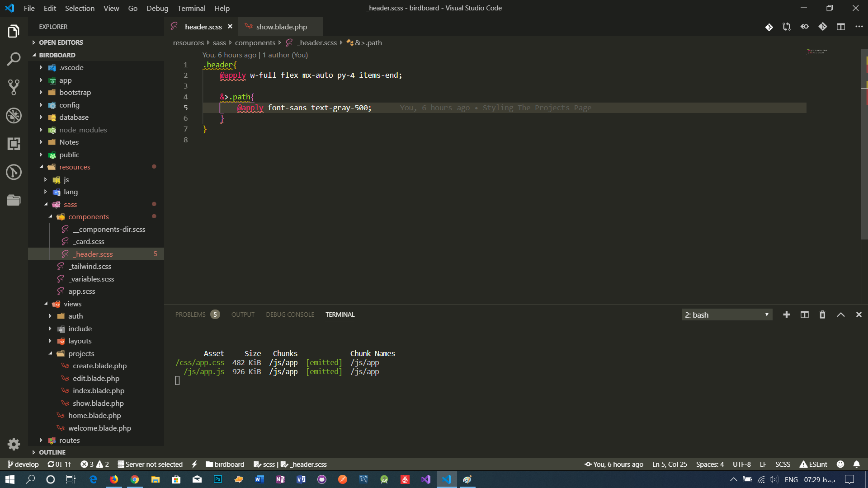Click the feedback smiley in status bar
Image resolution: width=868 pixels, height=488 pixels.
click(840, 464)
